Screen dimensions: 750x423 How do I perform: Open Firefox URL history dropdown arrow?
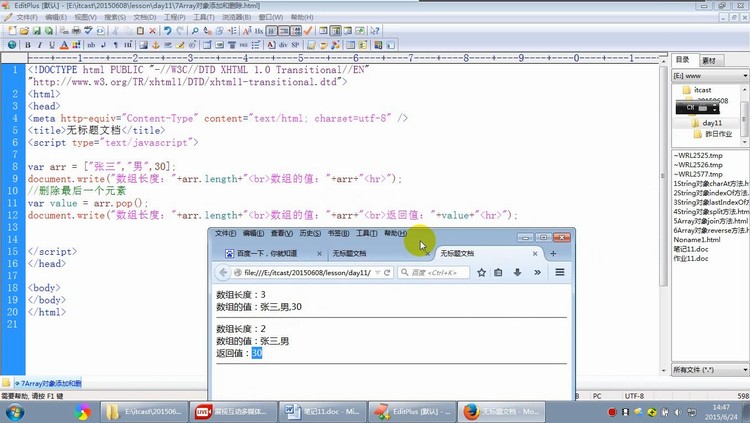point(378,272)
